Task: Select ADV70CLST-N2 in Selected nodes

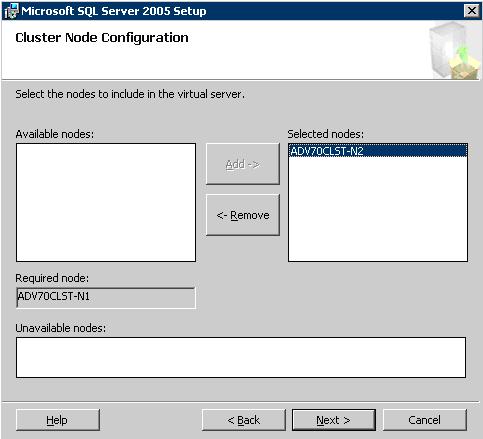Action: (x=378, y=151)
